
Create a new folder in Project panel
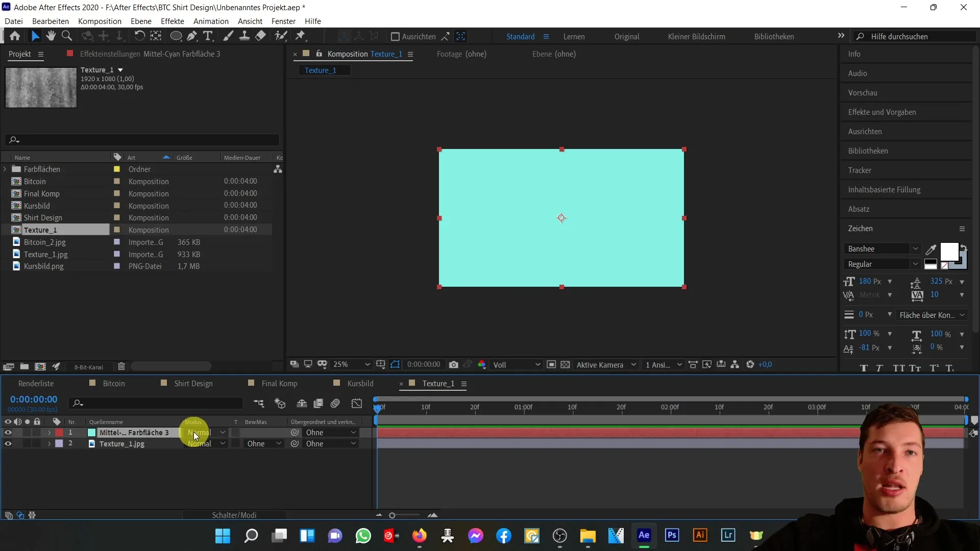[24, 366]
